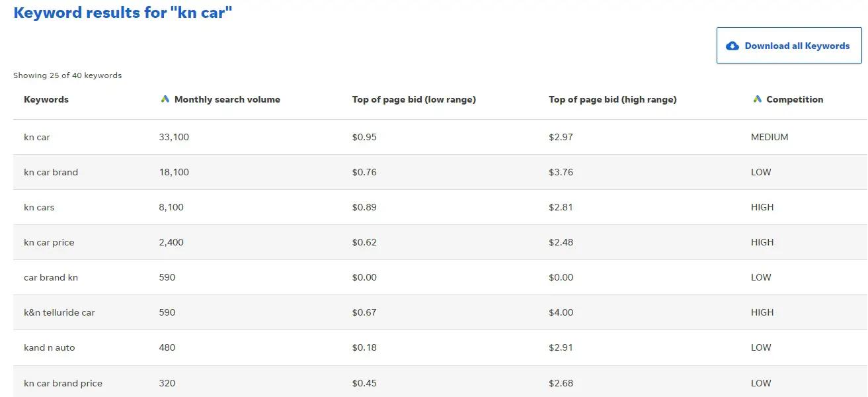The height and width of the screenshot is (397, 868).
Task: Click the $2.68 high range bid
Action: (x=561, y=383)
